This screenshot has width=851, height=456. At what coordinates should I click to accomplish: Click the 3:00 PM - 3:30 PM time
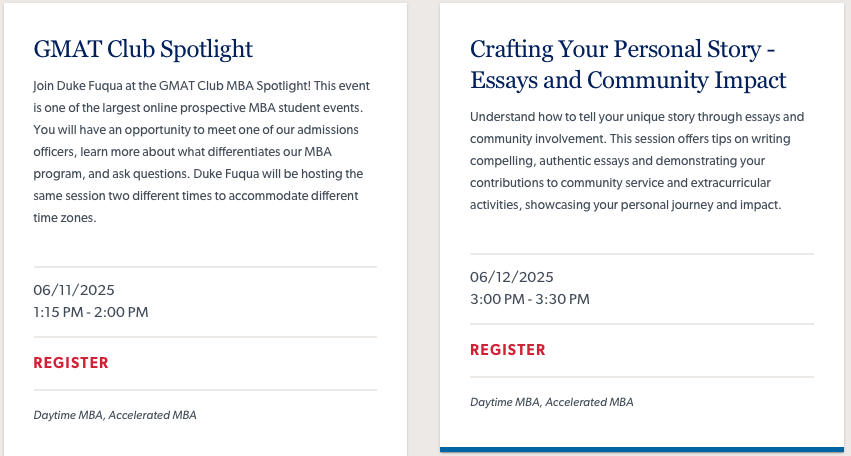click(x=530, y=299)
